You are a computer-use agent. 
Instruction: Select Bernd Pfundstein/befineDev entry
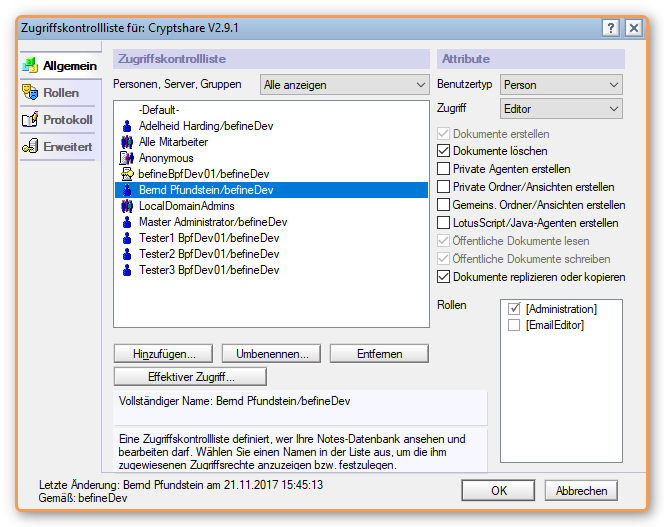coord(271,190)
